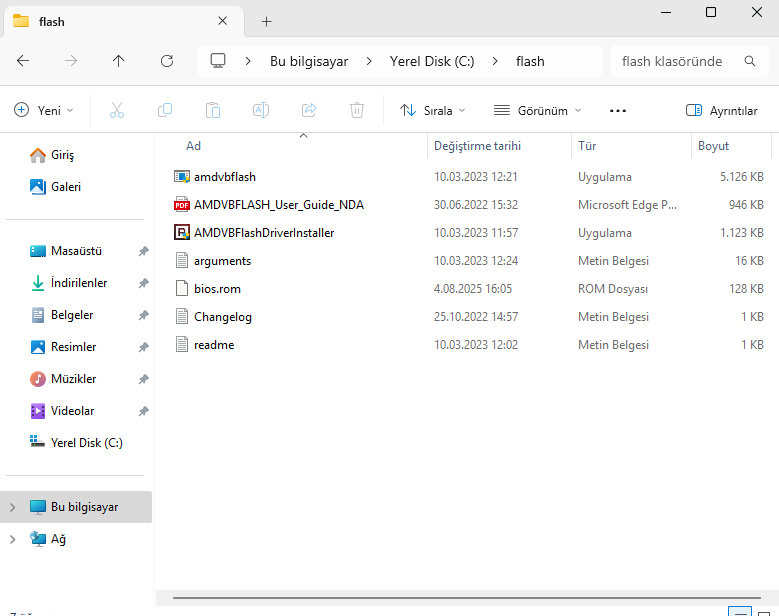Sort by Tür column header
The width and height of the screenshot is (779, 616).
631,146
